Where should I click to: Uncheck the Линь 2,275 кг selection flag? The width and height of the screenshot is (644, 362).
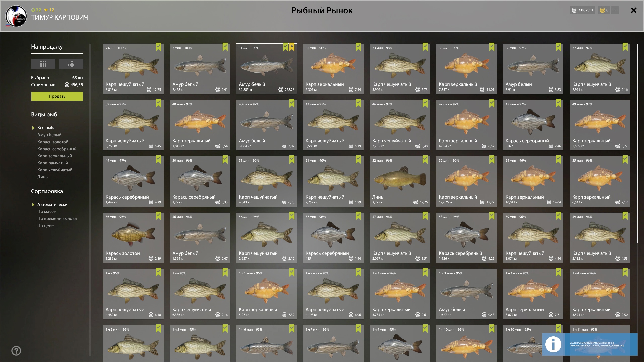[425, 159]
